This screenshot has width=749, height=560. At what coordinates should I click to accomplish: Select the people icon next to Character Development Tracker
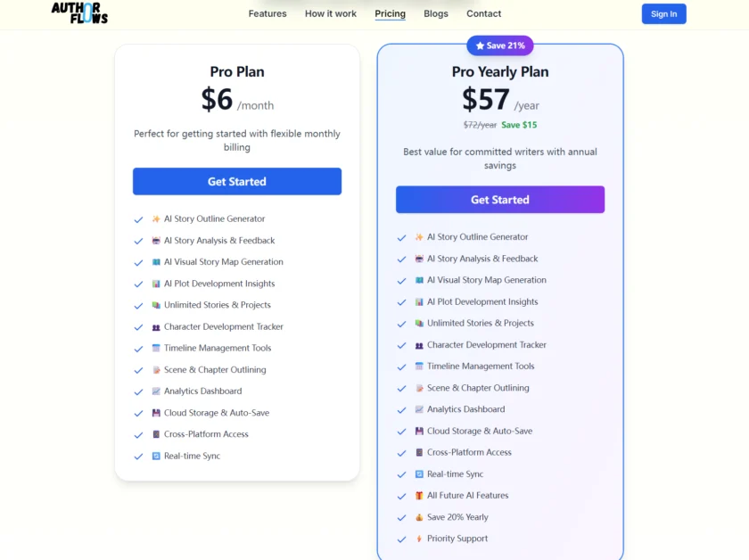coord(156,326)
